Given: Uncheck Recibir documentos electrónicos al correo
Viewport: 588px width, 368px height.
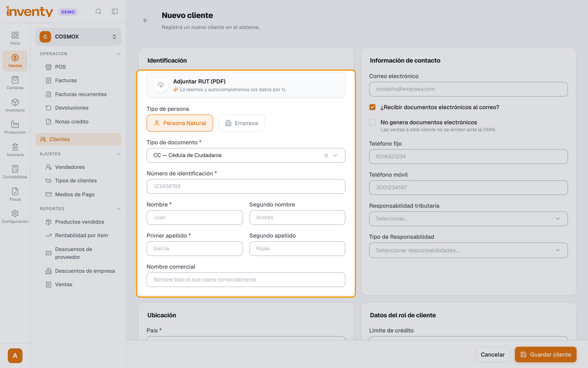Looking at the screenshot, I should (x=372, y=107).
